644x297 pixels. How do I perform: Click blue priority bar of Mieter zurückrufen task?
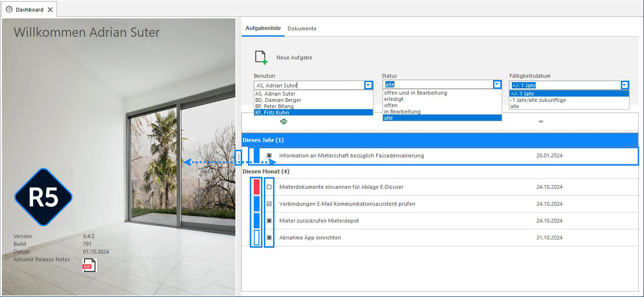pos(257,221)
